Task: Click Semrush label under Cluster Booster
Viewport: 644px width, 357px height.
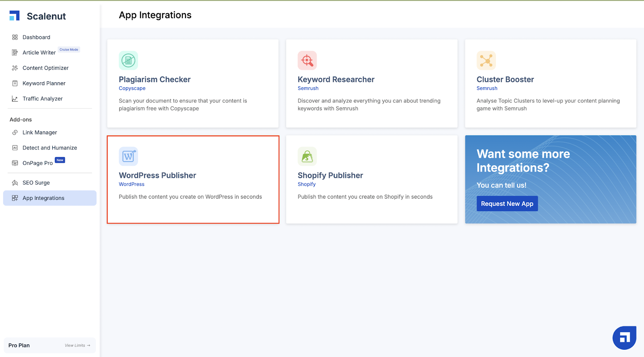Action: (487, 88)
